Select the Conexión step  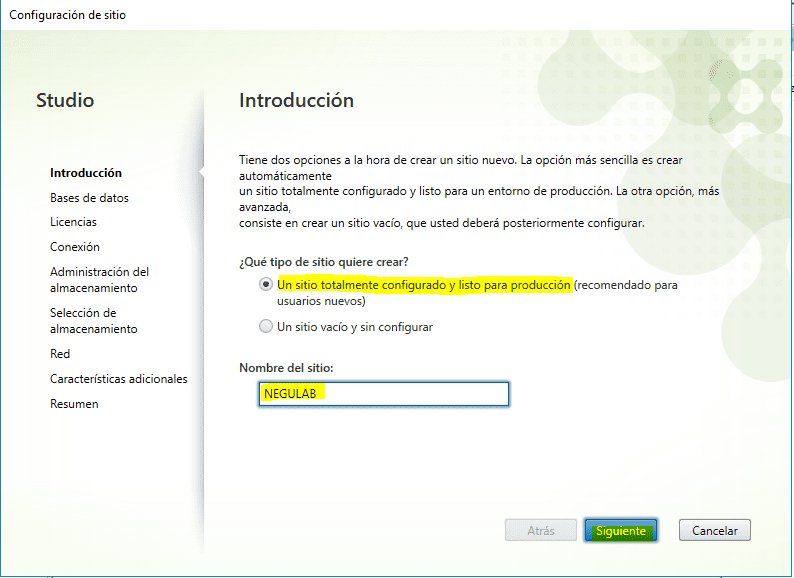74,247
